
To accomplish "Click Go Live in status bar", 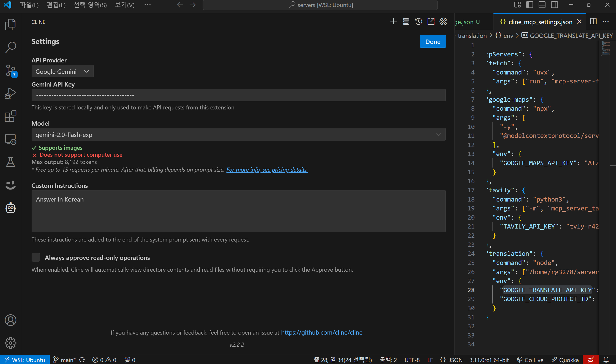I will tap(530, 360).
